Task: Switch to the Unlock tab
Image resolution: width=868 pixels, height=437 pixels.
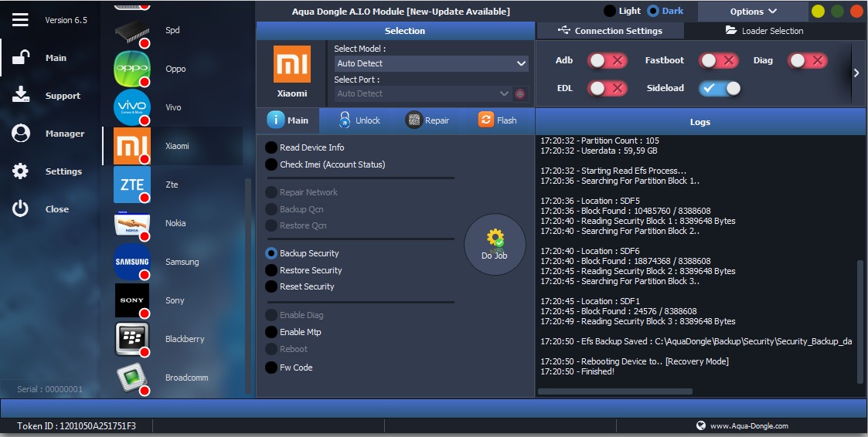Action: [360, 120]
